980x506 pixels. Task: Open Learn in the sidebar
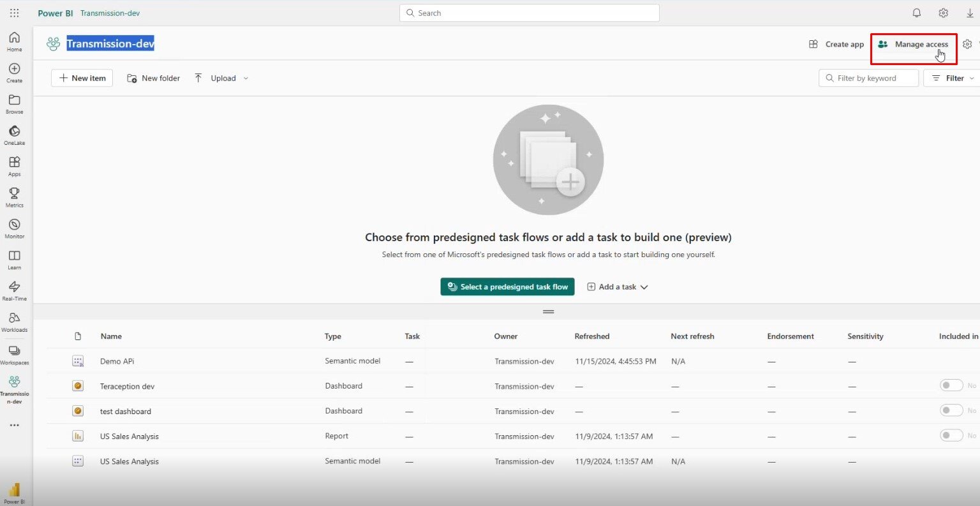[14, 260]
